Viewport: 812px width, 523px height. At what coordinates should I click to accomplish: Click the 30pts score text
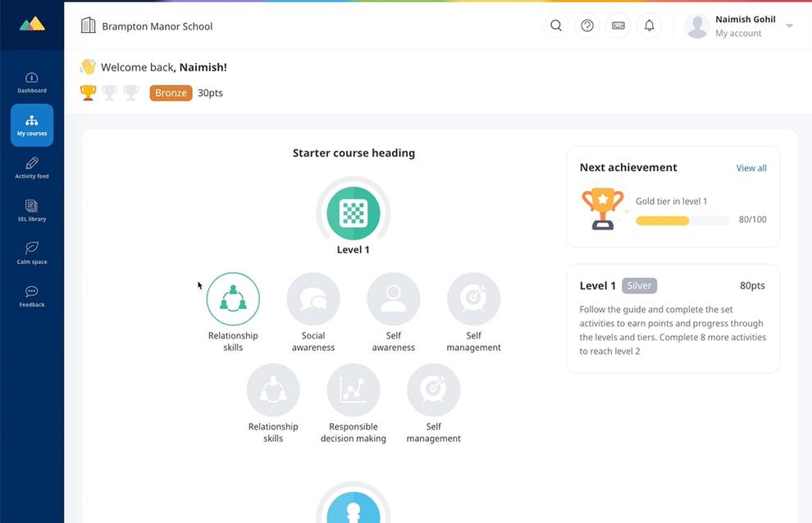coord(210,93)
